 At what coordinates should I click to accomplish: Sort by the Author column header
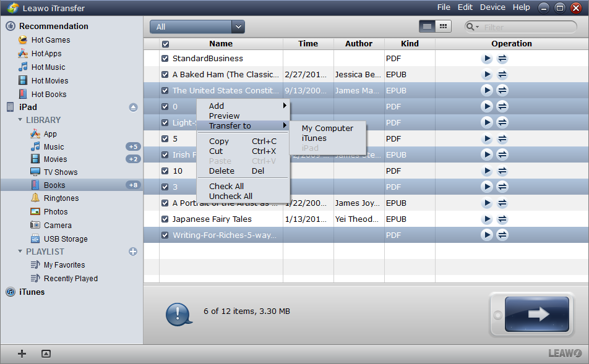click(x=359, y=43)
